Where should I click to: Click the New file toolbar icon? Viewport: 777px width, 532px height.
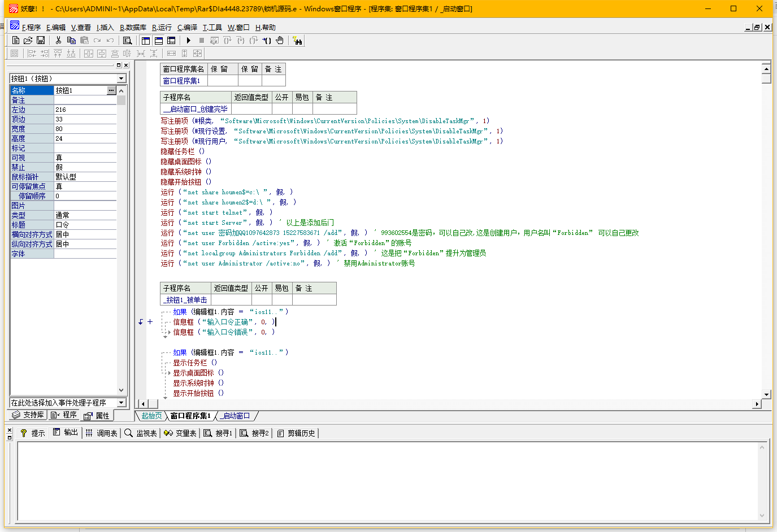[x=16, y=40]
